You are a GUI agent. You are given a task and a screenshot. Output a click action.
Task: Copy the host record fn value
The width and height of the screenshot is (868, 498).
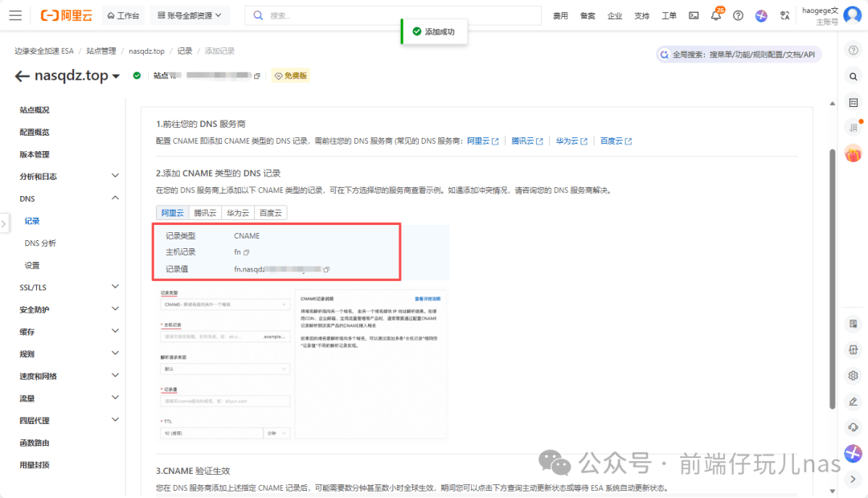pos(247,252)
